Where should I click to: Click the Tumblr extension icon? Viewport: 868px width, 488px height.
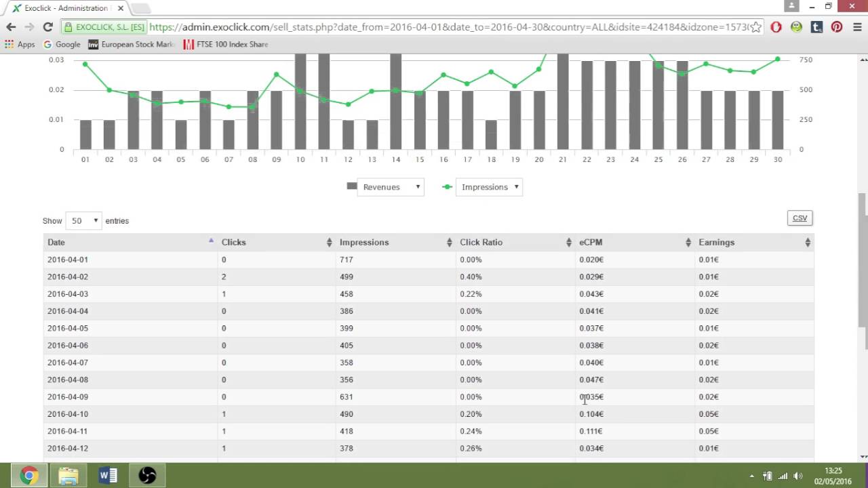(816, 27)
